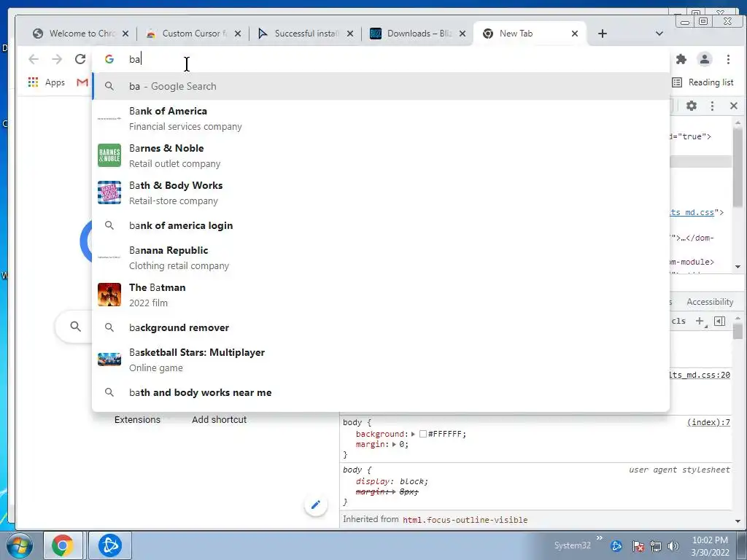Close the Custom Cursor tab
The height and width of the screenshot is (560, 747).
[x=238, y=34]
